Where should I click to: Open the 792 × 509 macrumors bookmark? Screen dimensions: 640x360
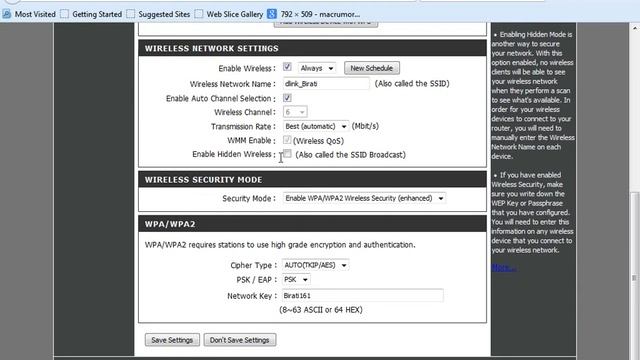[314, 14]
